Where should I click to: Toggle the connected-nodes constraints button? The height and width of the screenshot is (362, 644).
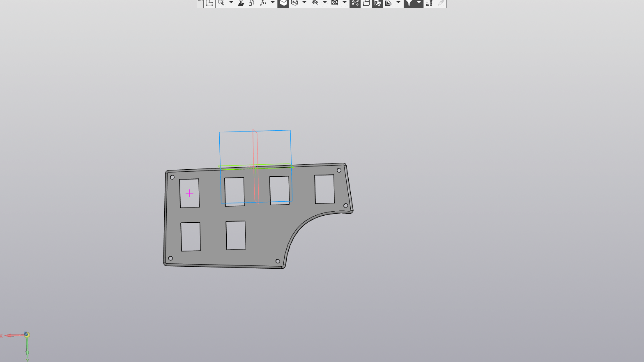click(x=355, y=3)
